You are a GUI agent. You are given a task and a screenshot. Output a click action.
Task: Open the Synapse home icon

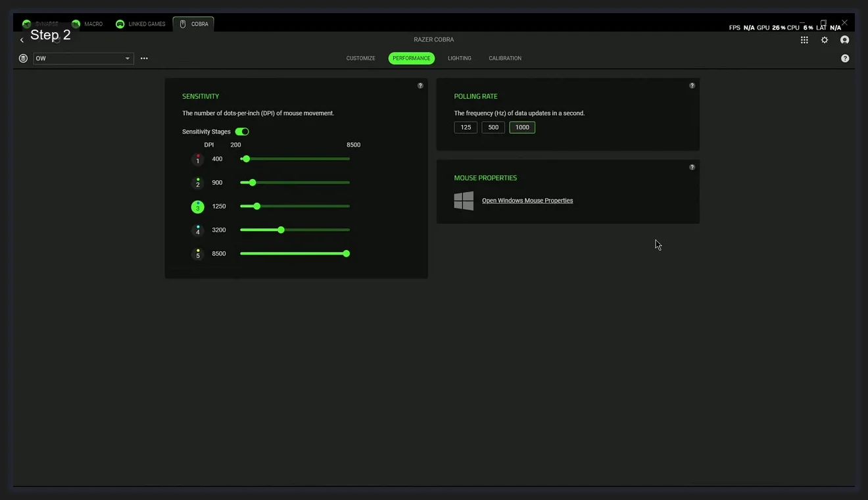(26, 24)
